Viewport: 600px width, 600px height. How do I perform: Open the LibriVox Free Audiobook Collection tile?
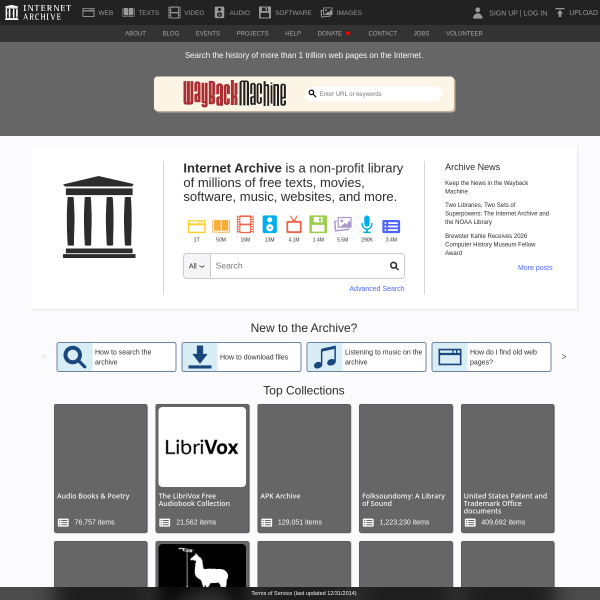pos(202,468)
